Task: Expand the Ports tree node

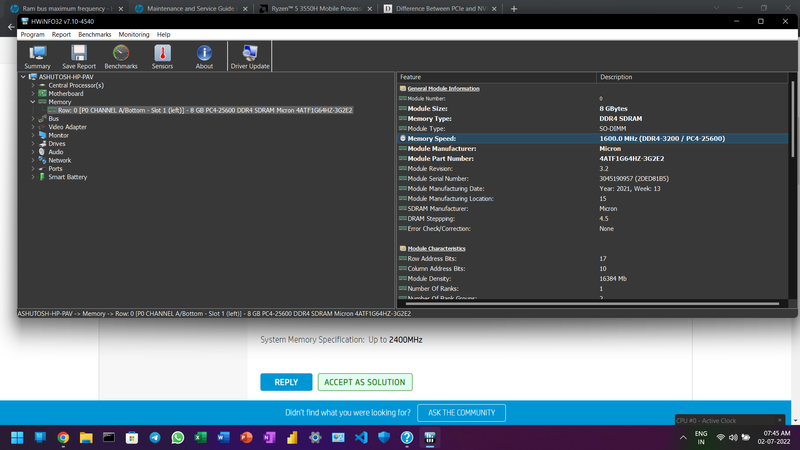Action: click(33, 169)
